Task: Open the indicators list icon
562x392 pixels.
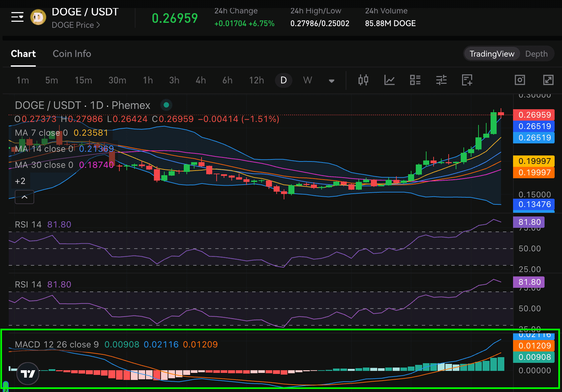Action: pyautogui.click(x=415, y=80)
